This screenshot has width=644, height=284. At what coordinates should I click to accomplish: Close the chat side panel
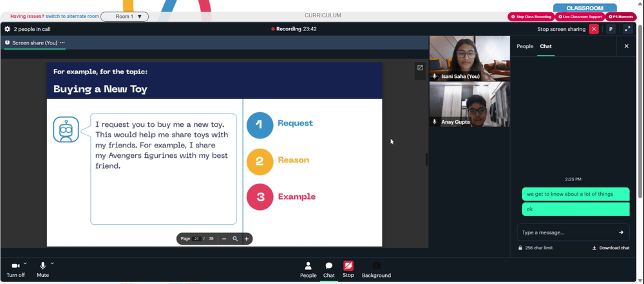(x=627, y=46)
